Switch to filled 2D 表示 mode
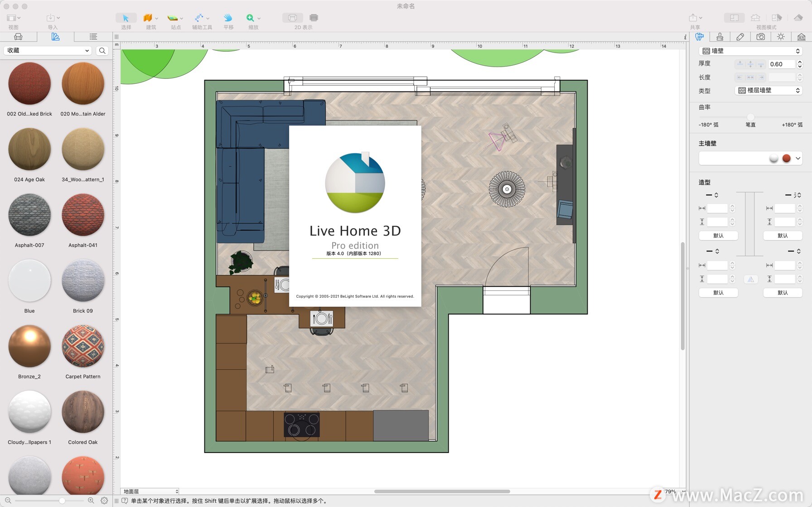The height and width of the screenshot is (507, 812). tap(314, 18)
